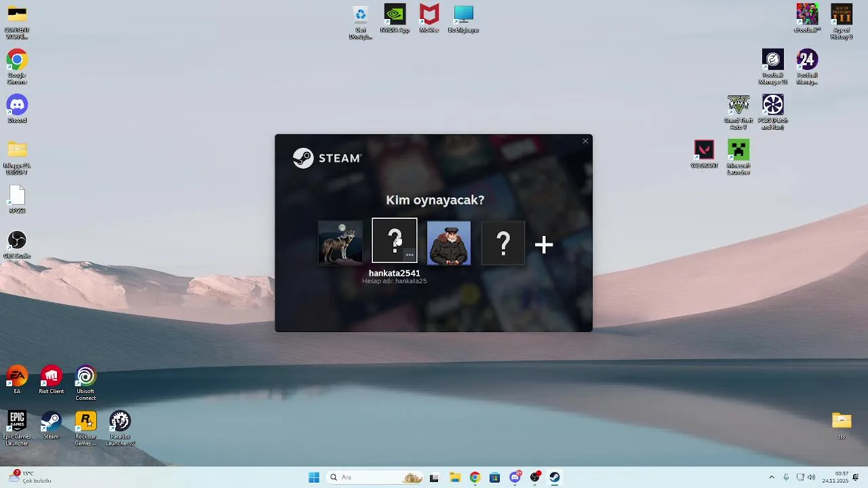This screenshot has height=488, width=868.
Task: Open the notification bell in the taskbar
Action: (856, 477)
